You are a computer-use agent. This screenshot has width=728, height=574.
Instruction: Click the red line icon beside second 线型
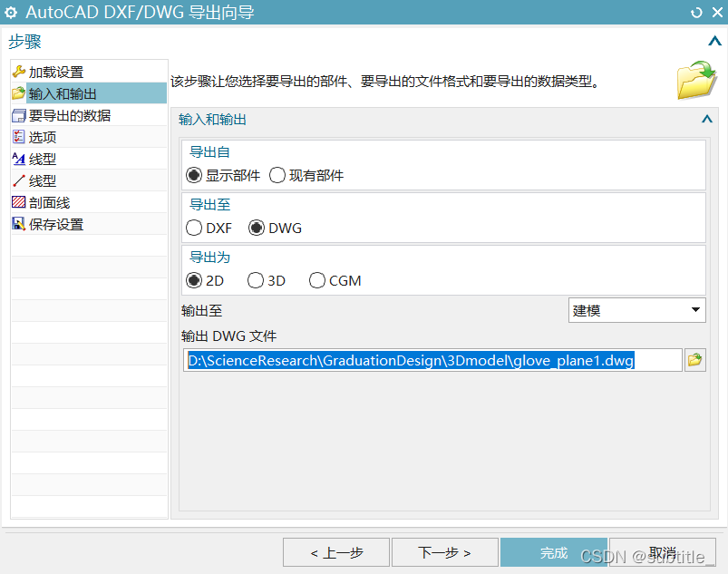[x=18, y=180]
